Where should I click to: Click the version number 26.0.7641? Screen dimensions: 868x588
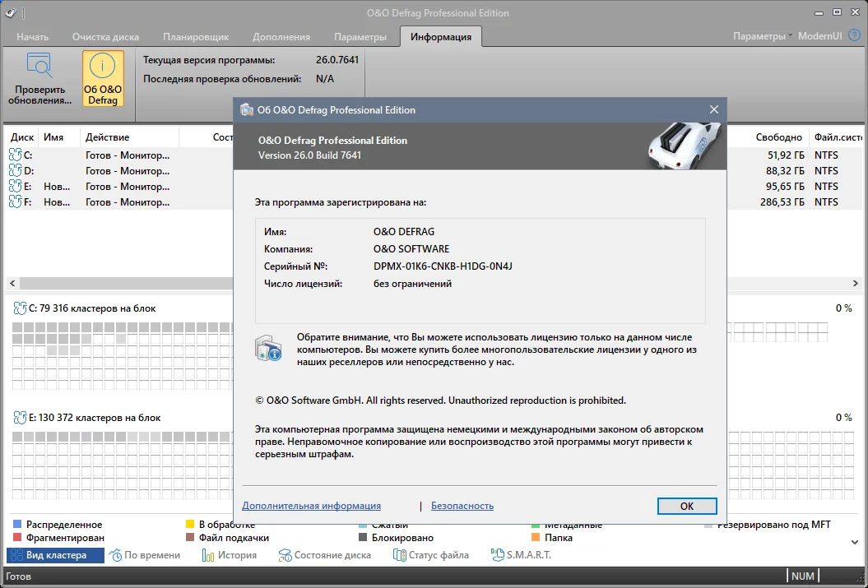pyautogui.click(x=337, y=60)
